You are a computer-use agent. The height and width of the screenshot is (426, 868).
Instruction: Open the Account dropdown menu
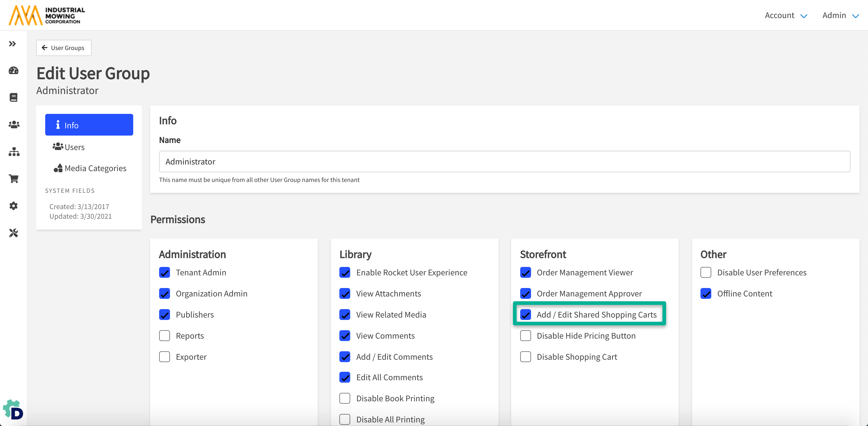pyautogui.click(x=785, y=15)
